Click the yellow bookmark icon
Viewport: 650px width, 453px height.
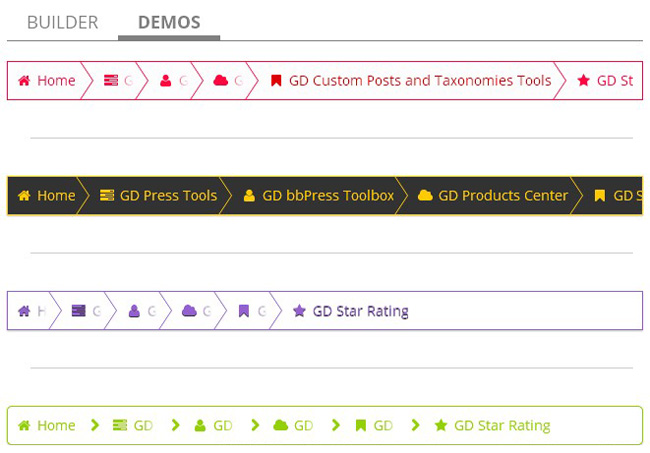[599, 196]
